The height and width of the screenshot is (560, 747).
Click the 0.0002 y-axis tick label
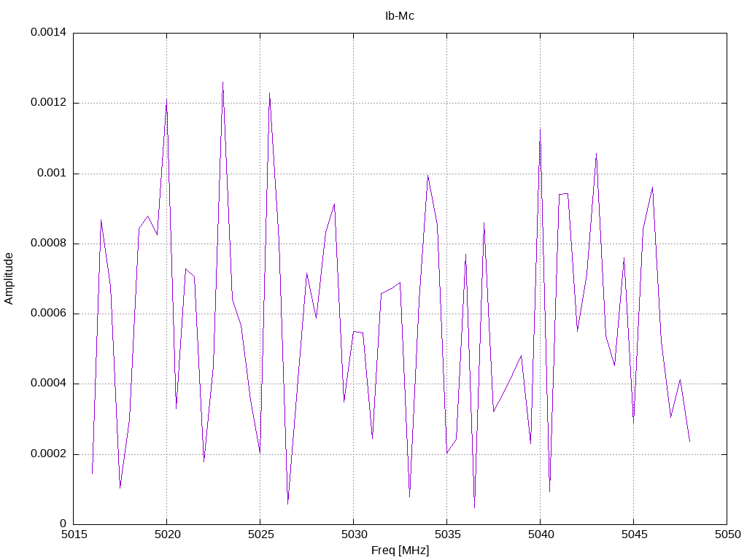click(x=49, y=454)
